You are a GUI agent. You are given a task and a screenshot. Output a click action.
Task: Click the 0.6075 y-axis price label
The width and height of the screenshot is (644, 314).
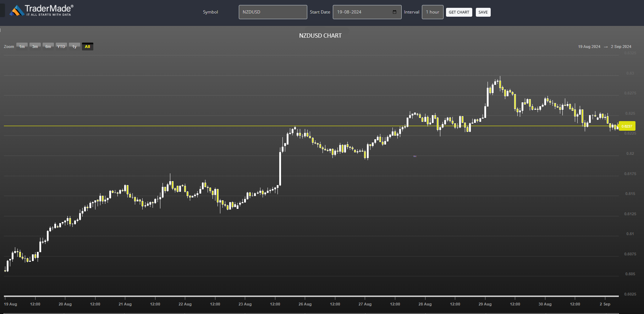[630, 254]
